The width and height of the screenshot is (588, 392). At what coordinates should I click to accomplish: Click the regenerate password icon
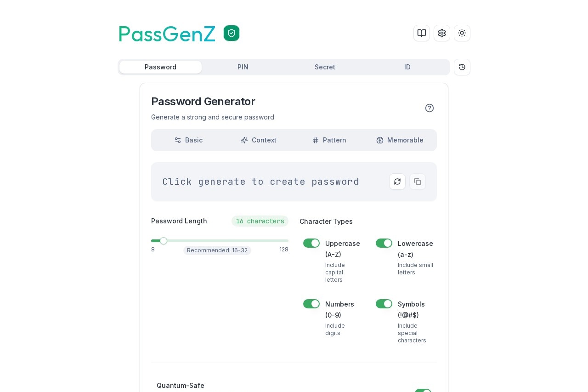(x=397, y=182)
